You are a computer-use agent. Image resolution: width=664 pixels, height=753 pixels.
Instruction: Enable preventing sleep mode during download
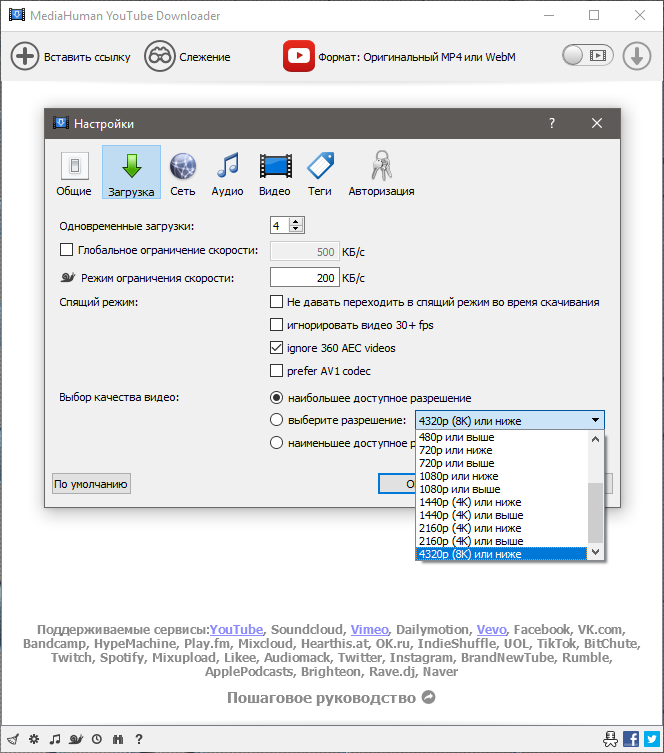point(276,302)
